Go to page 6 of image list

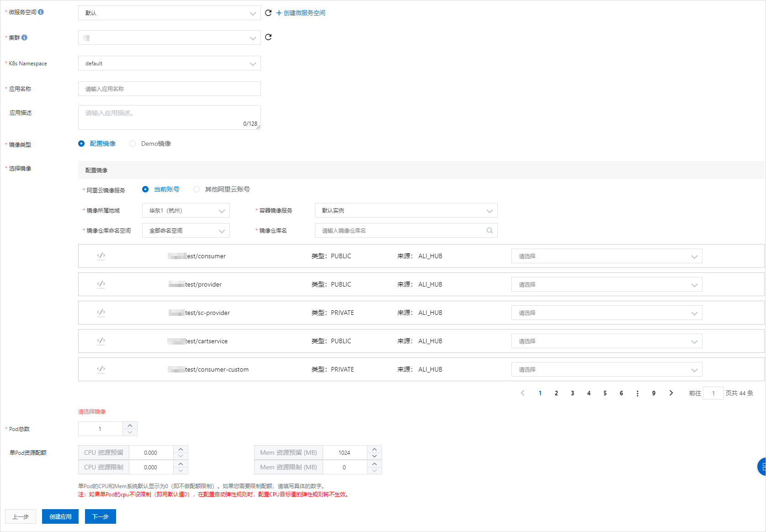click(621, 393)
